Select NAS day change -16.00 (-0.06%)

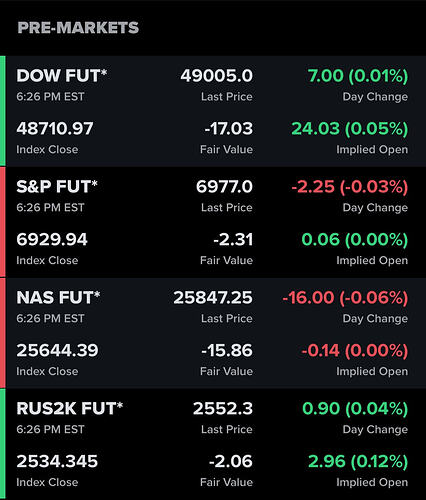tap(345, 298)
